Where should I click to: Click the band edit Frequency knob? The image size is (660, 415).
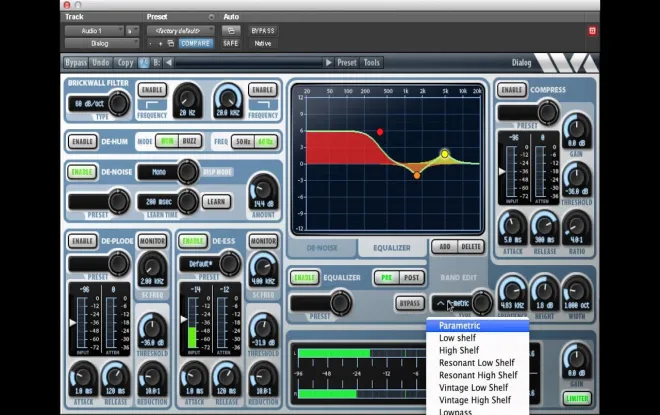tap(512, 293)
